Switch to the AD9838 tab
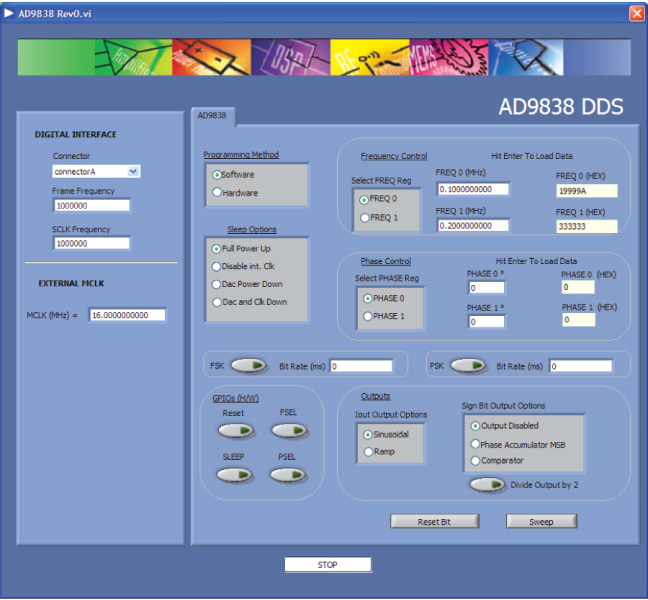The height and width of the screenshot is (600, 648). [212, 115]
